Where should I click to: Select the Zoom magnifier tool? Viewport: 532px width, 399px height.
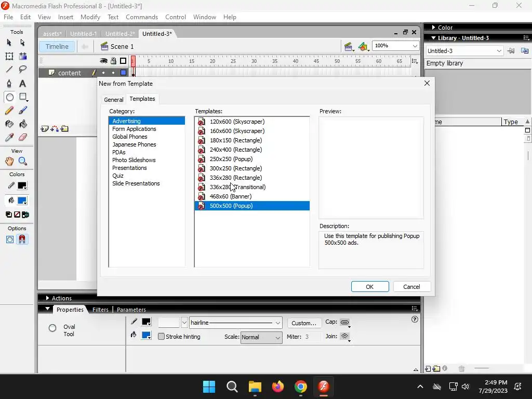(22, 161)
